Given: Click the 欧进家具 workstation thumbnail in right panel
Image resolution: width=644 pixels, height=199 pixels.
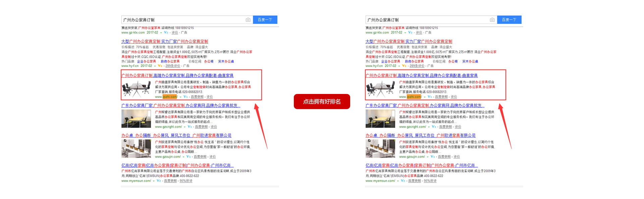Looking at the screenshot, I should [380, 149].
